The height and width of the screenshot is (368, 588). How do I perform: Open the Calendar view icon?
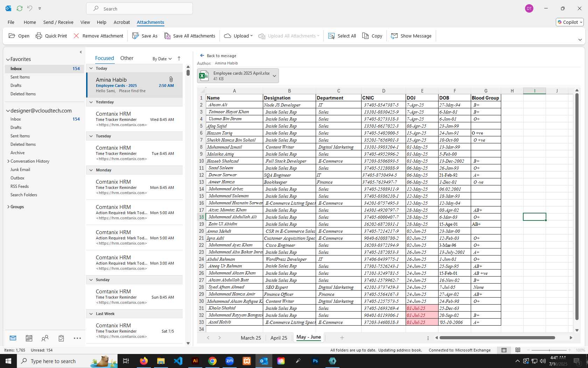[29, 338]
